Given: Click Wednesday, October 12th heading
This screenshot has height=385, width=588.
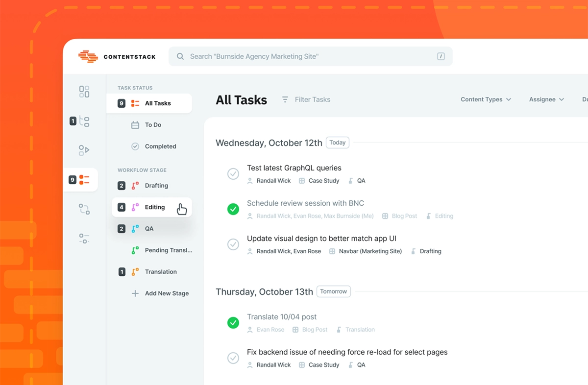Looking at the screenshot, I should [269, 143].
